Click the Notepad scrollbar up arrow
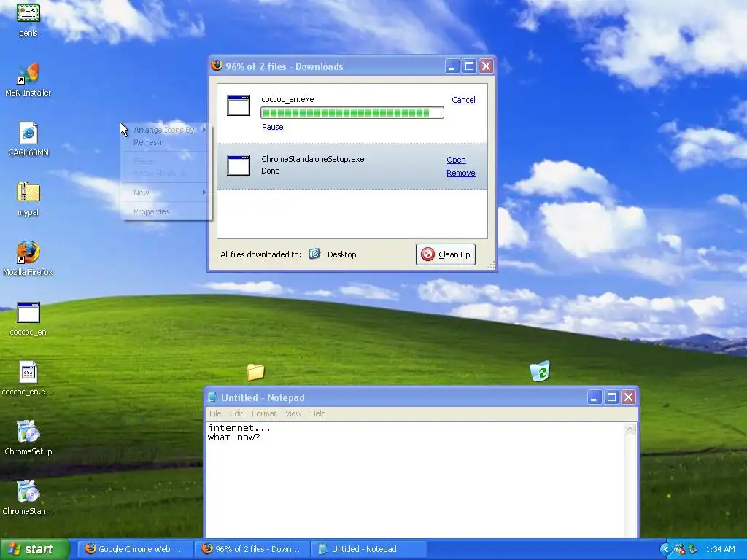Viewport: 747px width, 560px height. (x=630, y=429)
